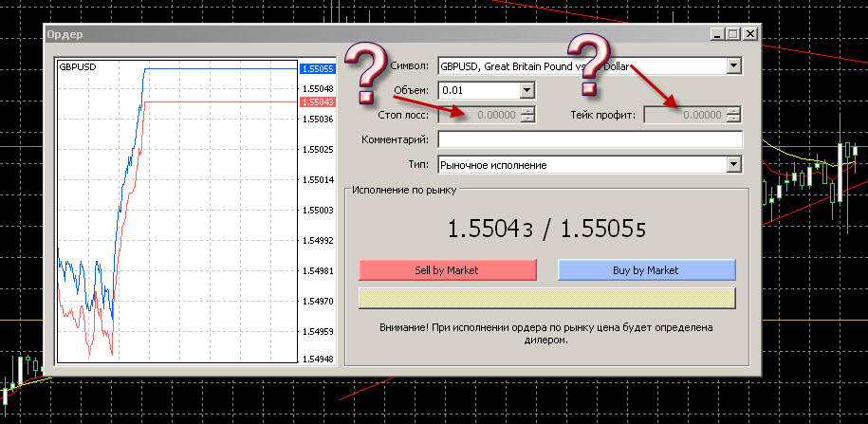Click the Комментарий label

point(396,139)
